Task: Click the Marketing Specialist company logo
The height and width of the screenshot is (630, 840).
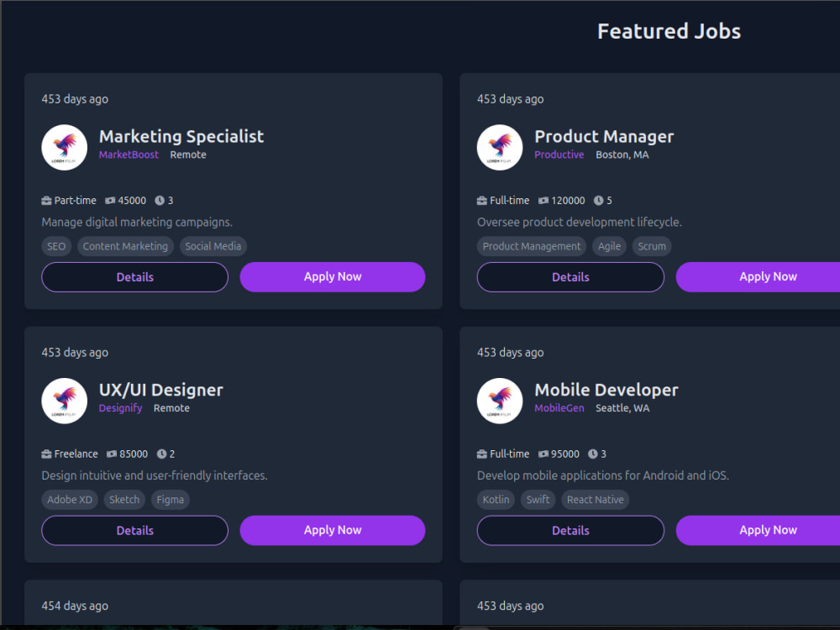Action: [65, 147]
